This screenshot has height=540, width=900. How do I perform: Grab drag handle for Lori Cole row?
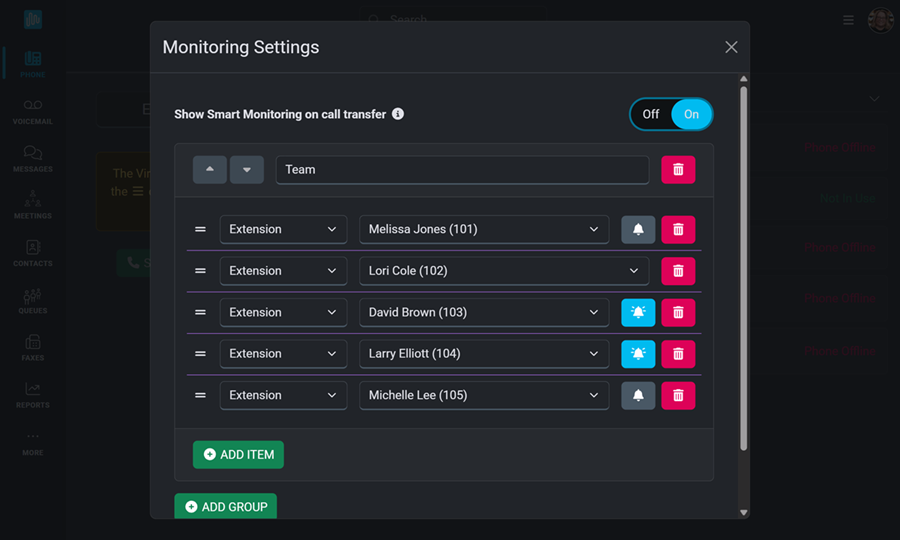200,271
